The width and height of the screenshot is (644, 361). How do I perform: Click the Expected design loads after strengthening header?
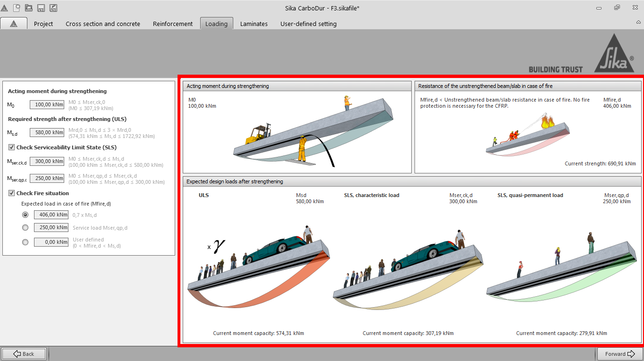point(412,181)
